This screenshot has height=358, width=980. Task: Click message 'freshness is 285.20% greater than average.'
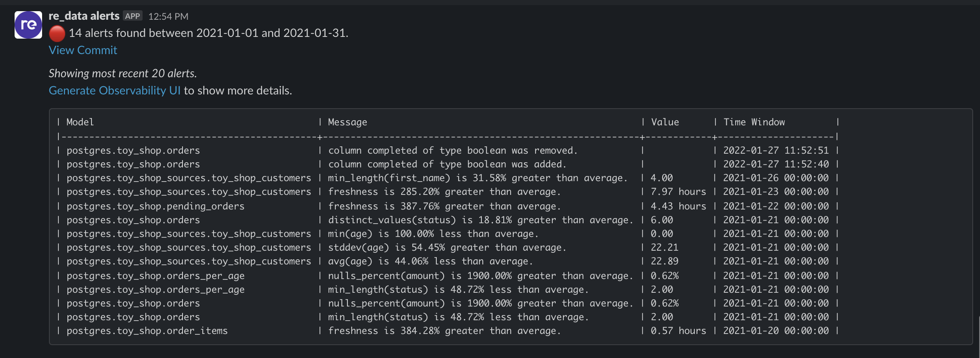pos(444,192)
